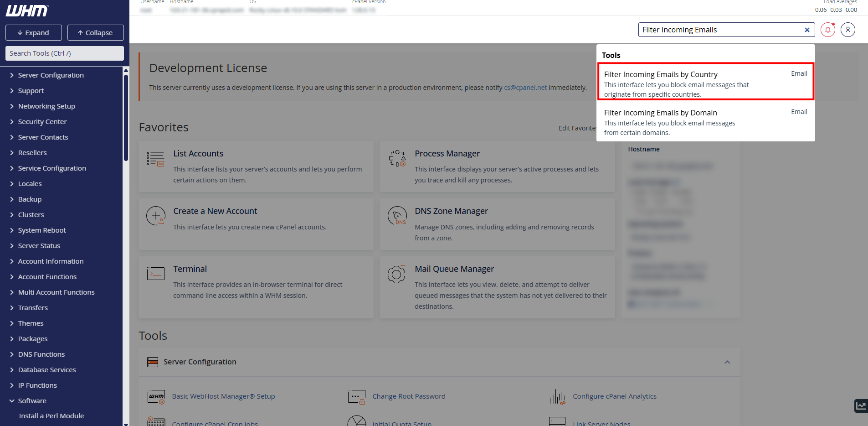Focus the Search Tools sidebar field
The width and height of the screenshot is (868, 426).
click(x=65, y=53)
